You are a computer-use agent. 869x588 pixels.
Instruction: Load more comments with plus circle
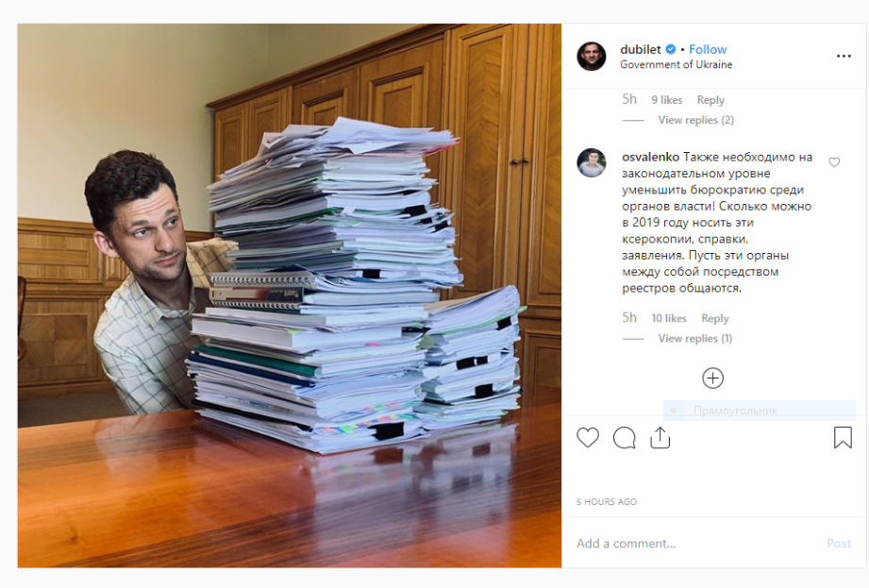tap(712, 378)
